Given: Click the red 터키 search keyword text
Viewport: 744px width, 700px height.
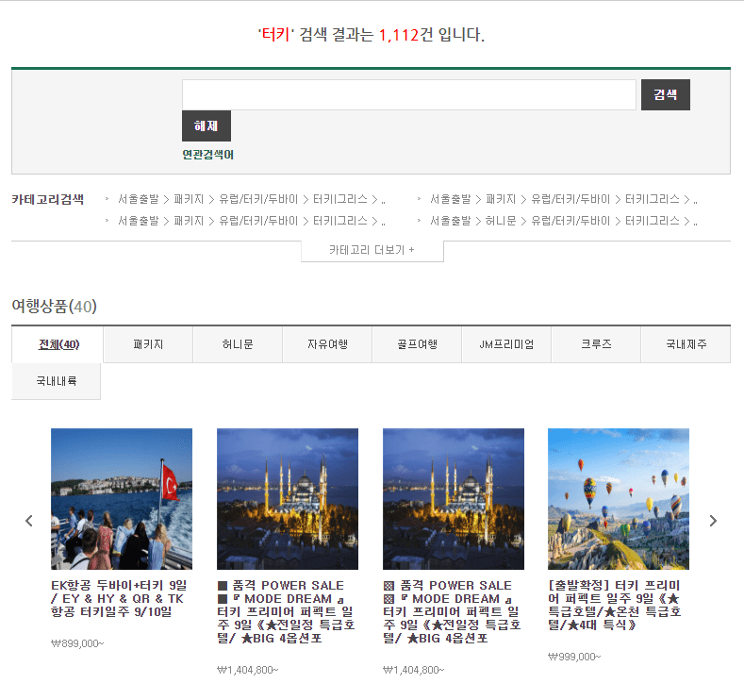Looking at the screenshot, I should [x=276, y=35].
